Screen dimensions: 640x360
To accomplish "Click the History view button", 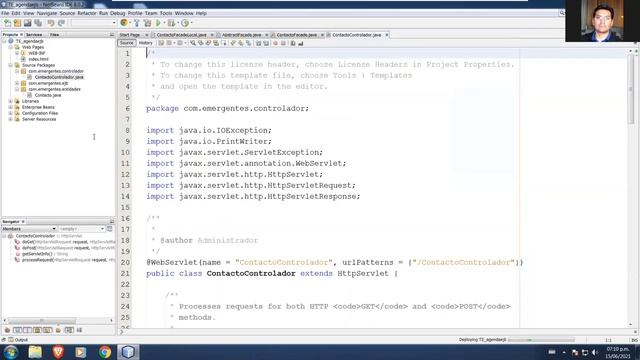I will coord(145,43).
